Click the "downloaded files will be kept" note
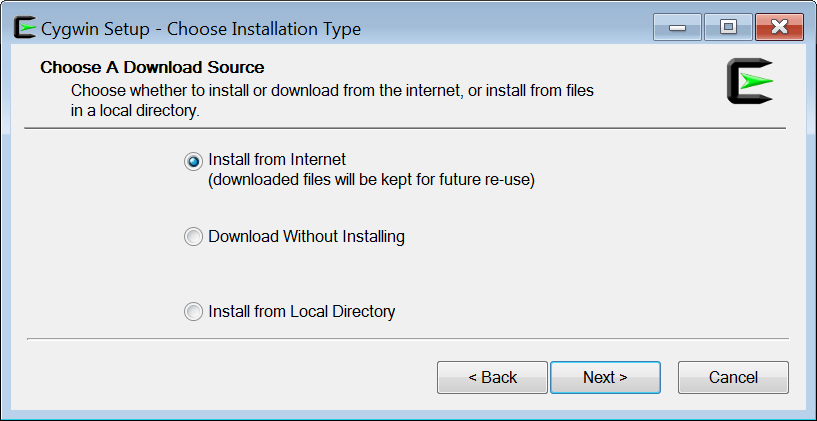This screenshot has height=421, width=817. pyautogui.click(x=372, y=180)
